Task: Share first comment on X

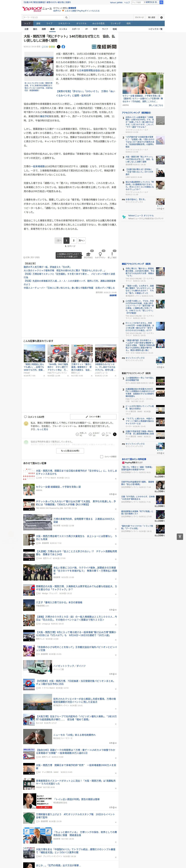Action: [x=115, y=434]
